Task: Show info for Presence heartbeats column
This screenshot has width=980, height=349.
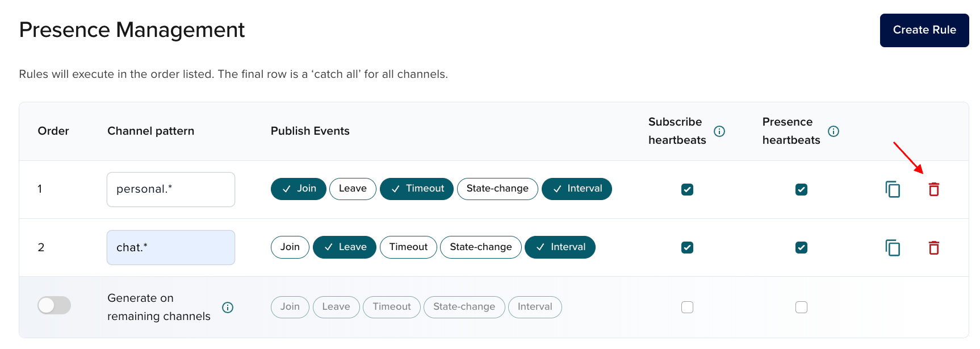Action: click(834, 131)
